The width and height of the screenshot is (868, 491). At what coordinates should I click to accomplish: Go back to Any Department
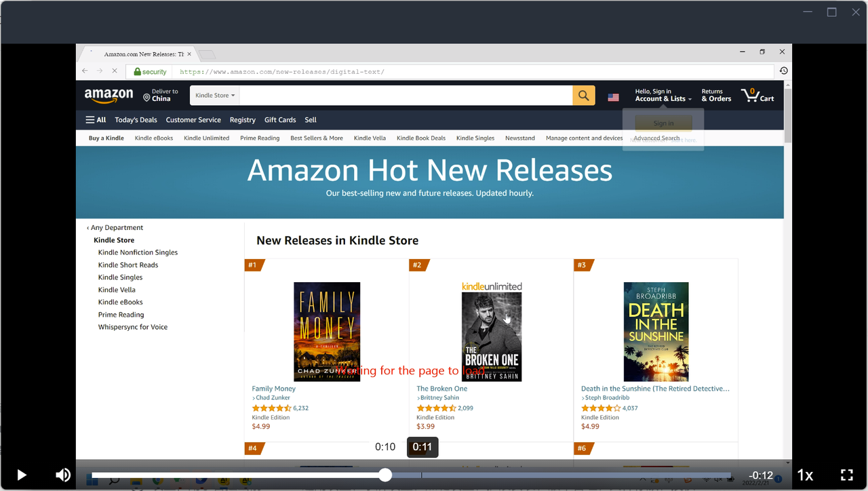115,228
